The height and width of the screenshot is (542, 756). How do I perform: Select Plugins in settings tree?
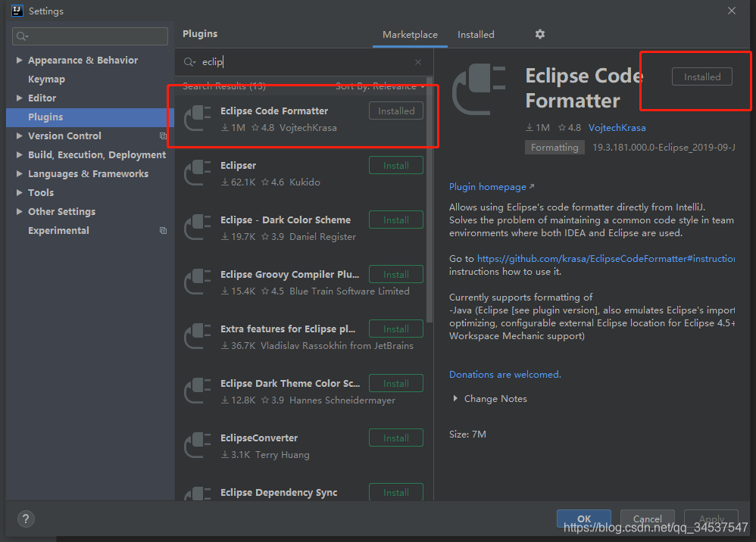(90, 117)
